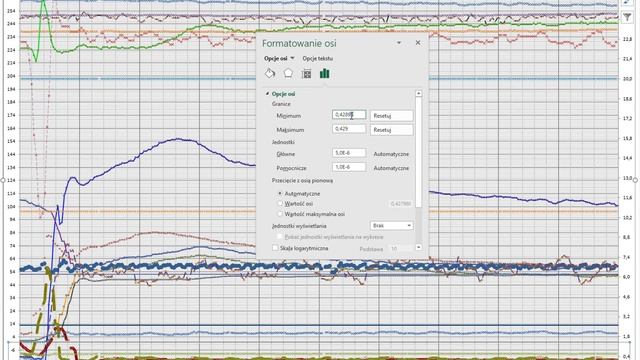Screen dimensions: 640x360
Task: Open the Size & Properties tab icon
Action: tap(307, 74)
